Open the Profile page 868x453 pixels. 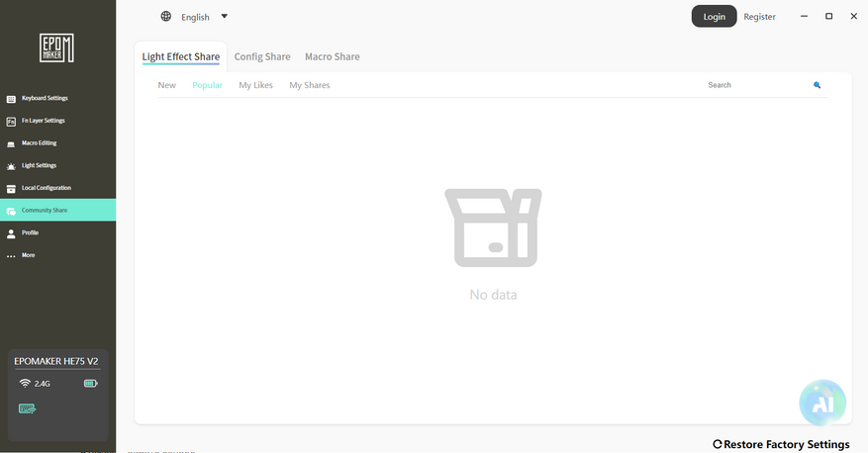tap(57, 232)
